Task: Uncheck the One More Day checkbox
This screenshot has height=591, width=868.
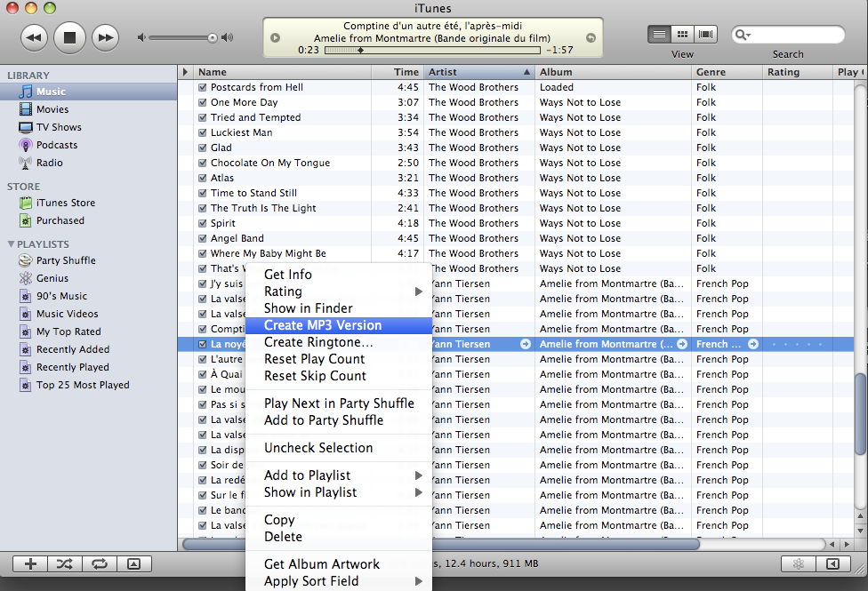Action: click(203, 102)
